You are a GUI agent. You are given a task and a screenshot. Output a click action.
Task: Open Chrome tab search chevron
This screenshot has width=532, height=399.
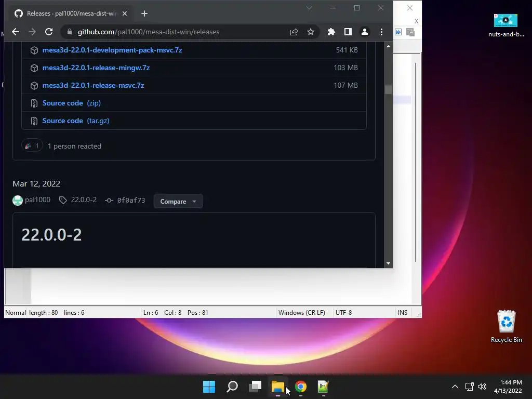point(309,8)
